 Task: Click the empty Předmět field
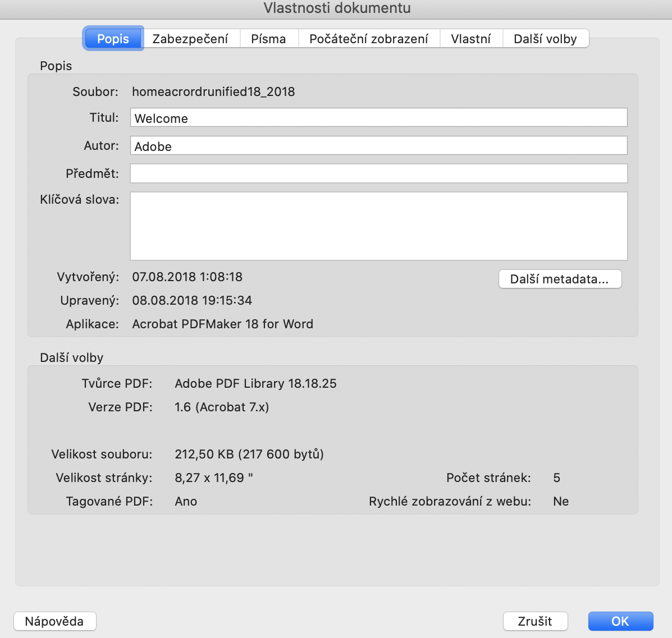[378, 174]
